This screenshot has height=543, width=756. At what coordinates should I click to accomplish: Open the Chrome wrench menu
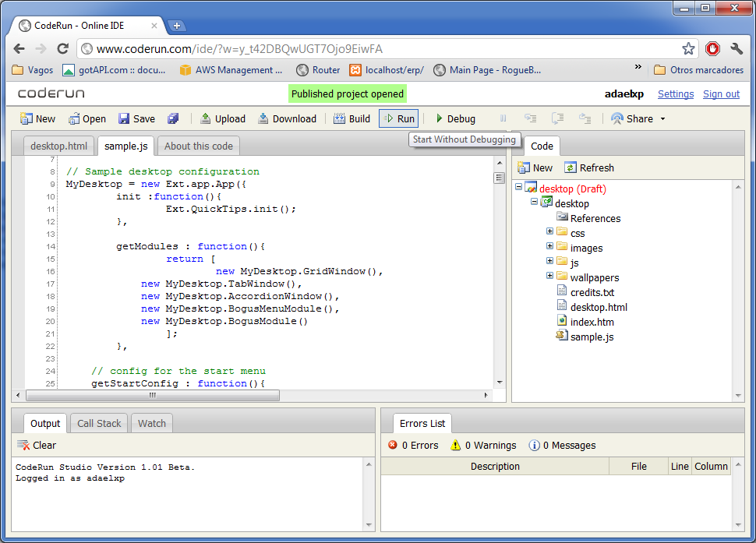click(x=737, y=48)
